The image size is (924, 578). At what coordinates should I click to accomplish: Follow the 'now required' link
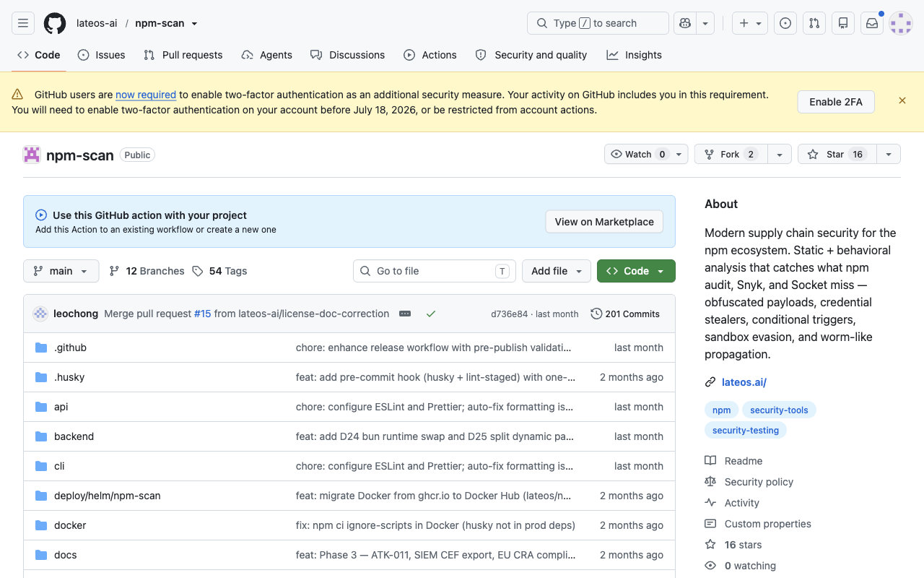pyautogui.click(x=146, y=95)
